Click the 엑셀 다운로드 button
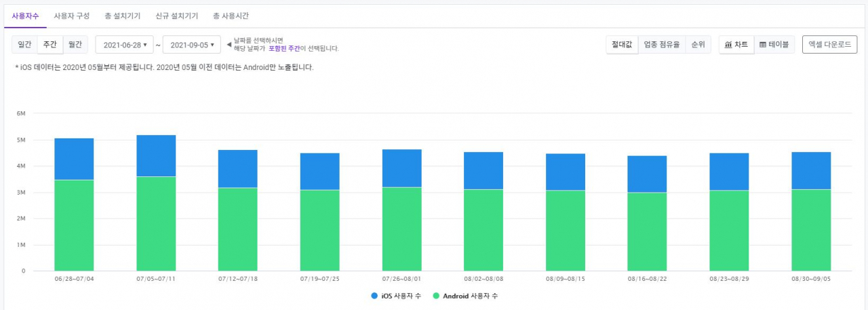Image resolution: width=868 pixels, height=310 pixels. pos(829,45)
